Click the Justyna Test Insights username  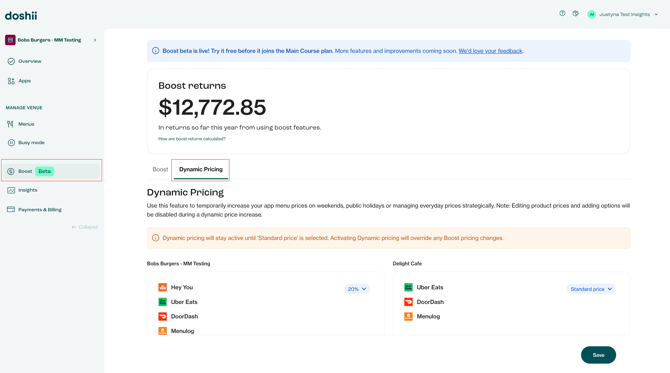point(624,15)
